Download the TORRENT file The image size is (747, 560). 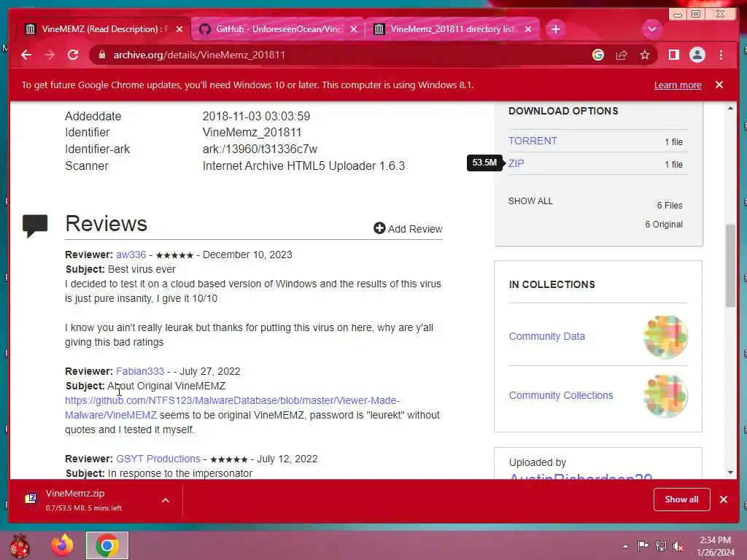[533, 141]
